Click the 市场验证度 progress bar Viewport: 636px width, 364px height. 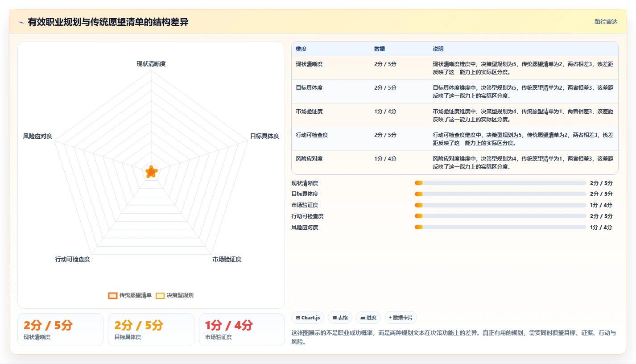500,205
